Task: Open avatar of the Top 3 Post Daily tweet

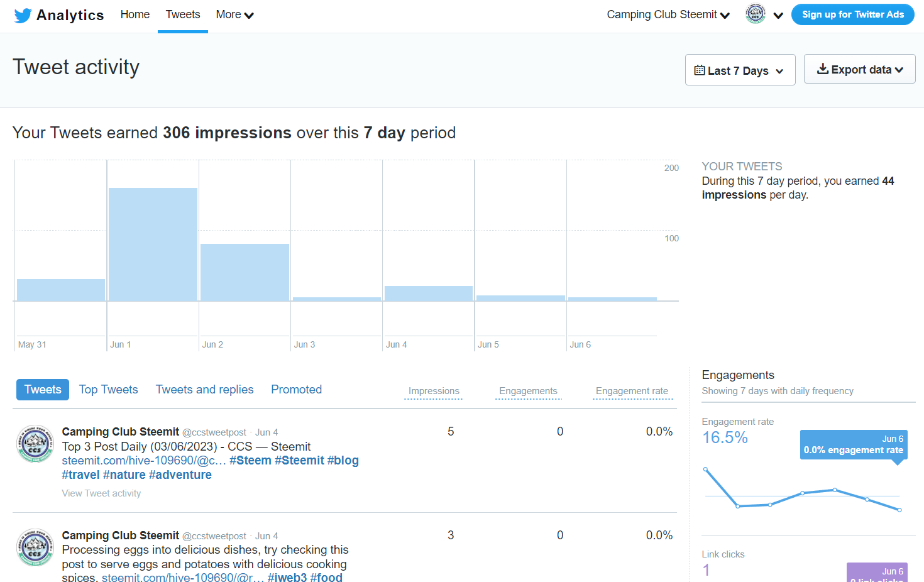Action: 35,444
